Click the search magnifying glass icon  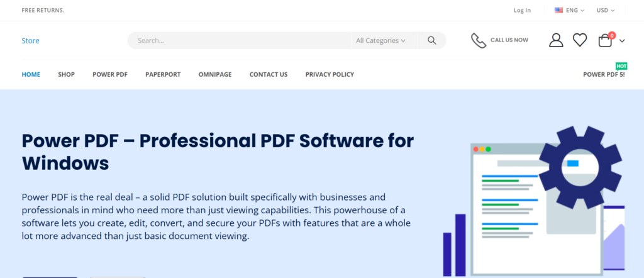(431, 40)
